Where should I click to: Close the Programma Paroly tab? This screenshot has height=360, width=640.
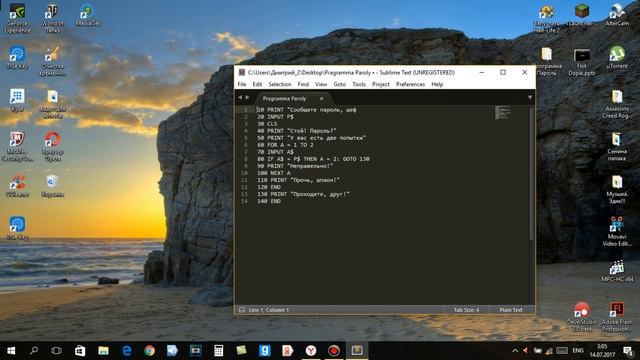point(322,98)
